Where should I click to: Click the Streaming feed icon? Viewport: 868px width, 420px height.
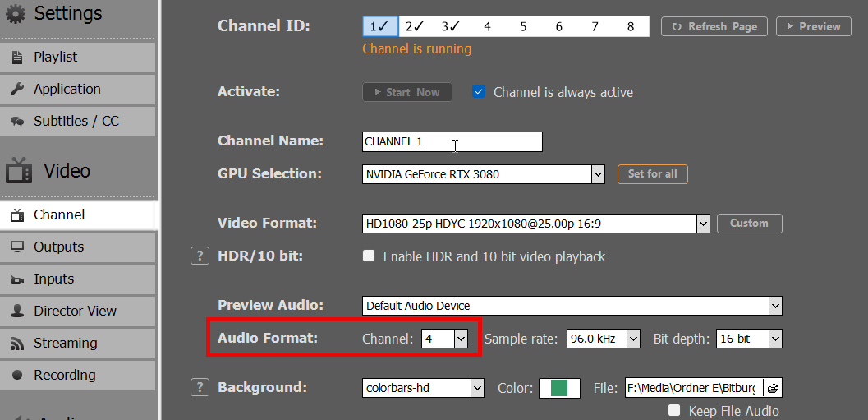click(18, 344)
